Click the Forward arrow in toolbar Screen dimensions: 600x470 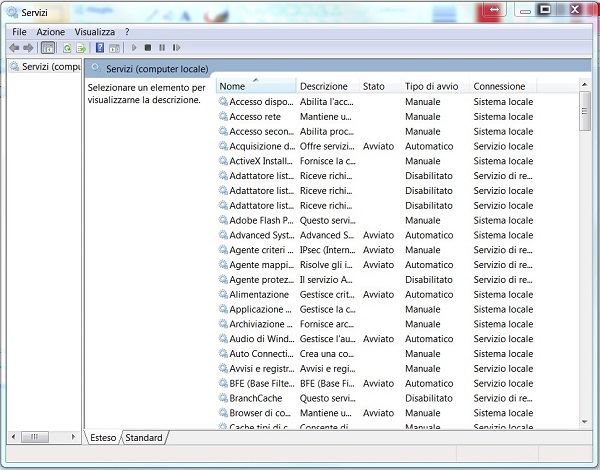[28, 47]
